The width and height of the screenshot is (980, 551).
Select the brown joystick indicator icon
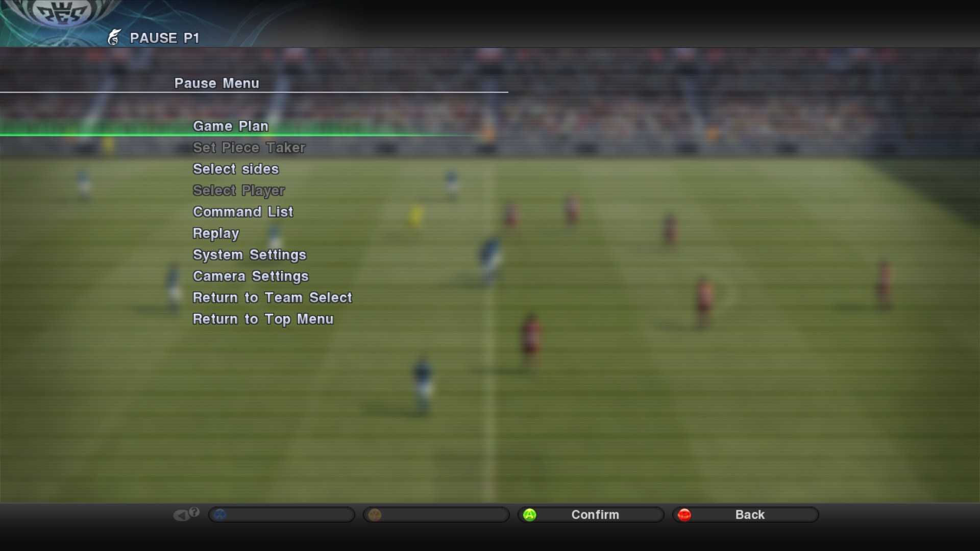pos(376,514)
